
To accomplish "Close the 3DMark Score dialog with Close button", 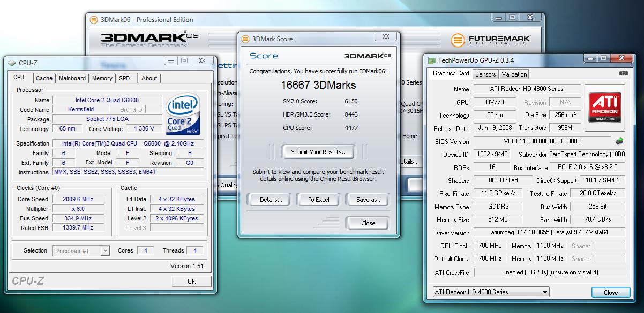I will [x=368, y=223].
